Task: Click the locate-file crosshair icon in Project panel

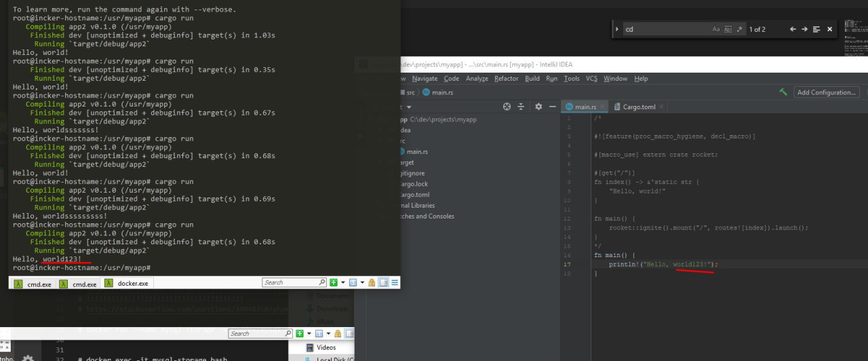Action: click(x=507, y=107)
